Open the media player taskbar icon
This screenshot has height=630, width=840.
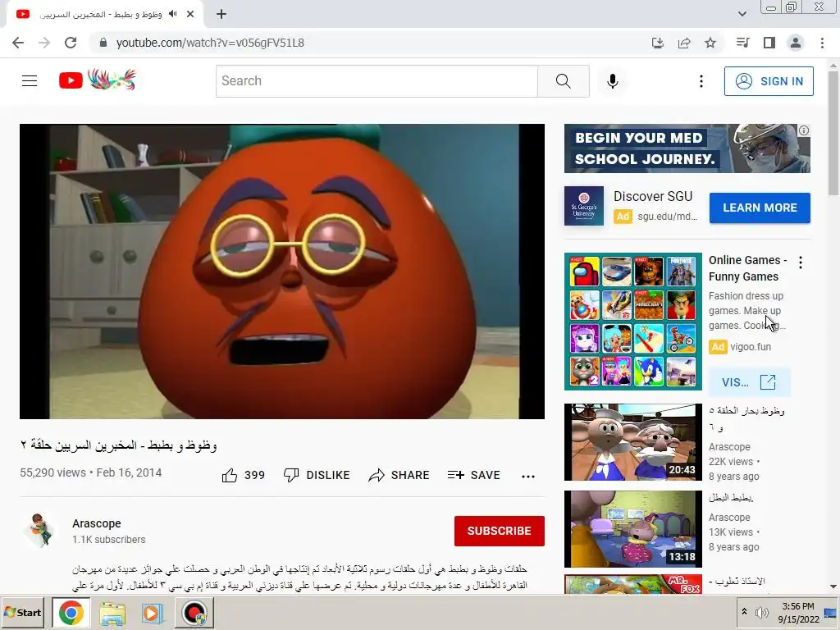pos(152,614)
